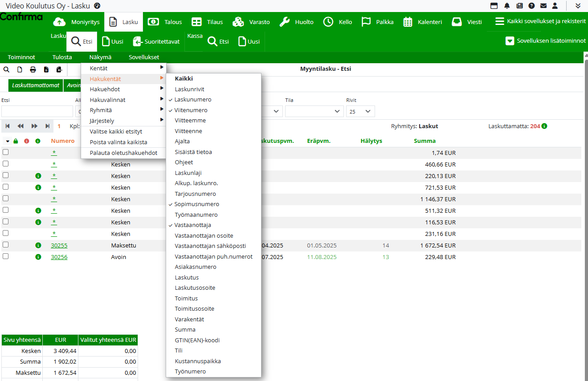Uncheck the Viitenumero search field
The width and height of the screenshot is (588, 381).
click(191, 110)
